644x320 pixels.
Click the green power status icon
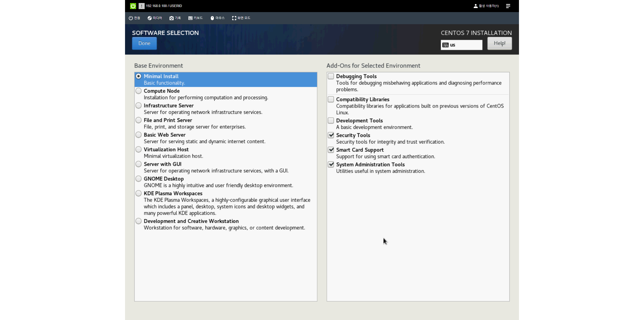point(133,6)
